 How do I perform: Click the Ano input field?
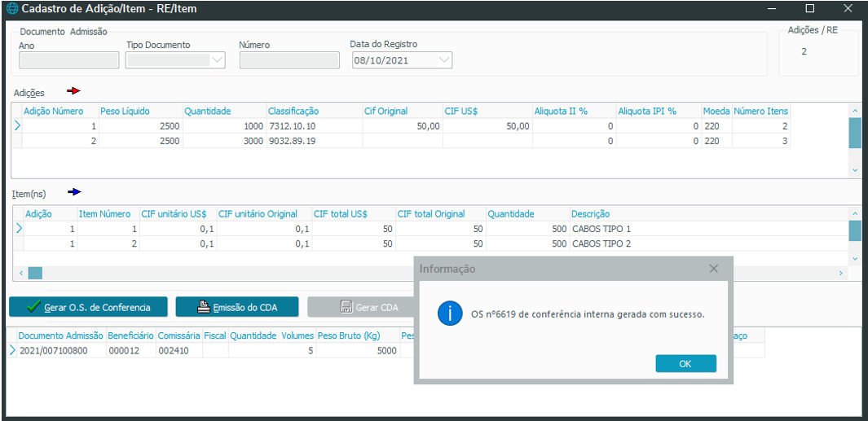pos(68,59)
